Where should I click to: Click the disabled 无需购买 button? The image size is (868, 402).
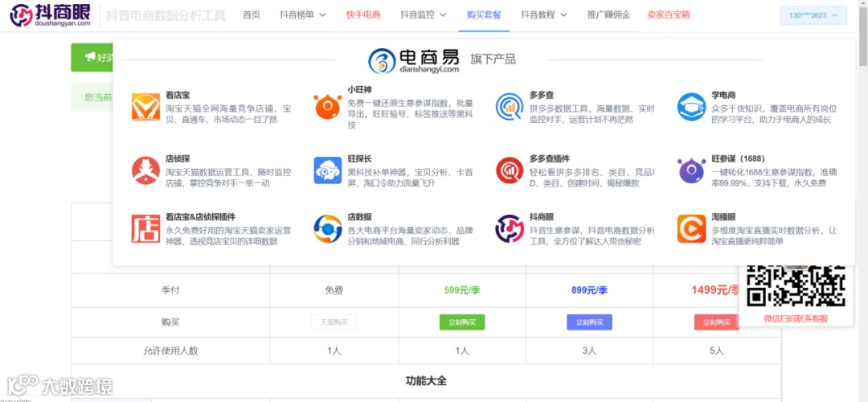334,322
